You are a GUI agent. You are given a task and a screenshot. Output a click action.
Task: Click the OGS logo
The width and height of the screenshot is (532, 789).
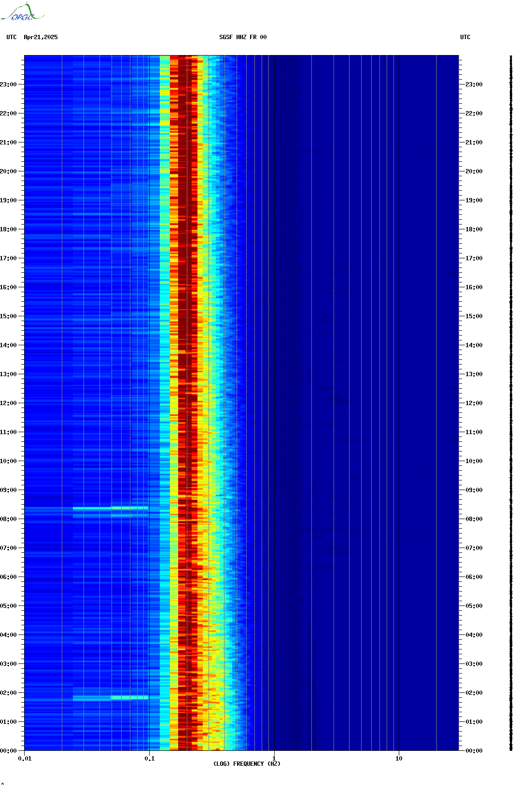click(22, 12)
